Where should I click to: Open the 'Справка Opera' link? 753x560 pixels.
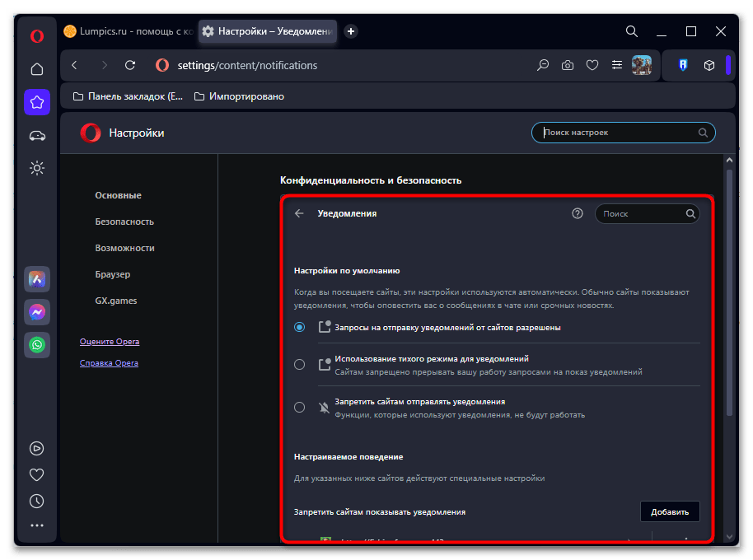click(x=109, y=363)
